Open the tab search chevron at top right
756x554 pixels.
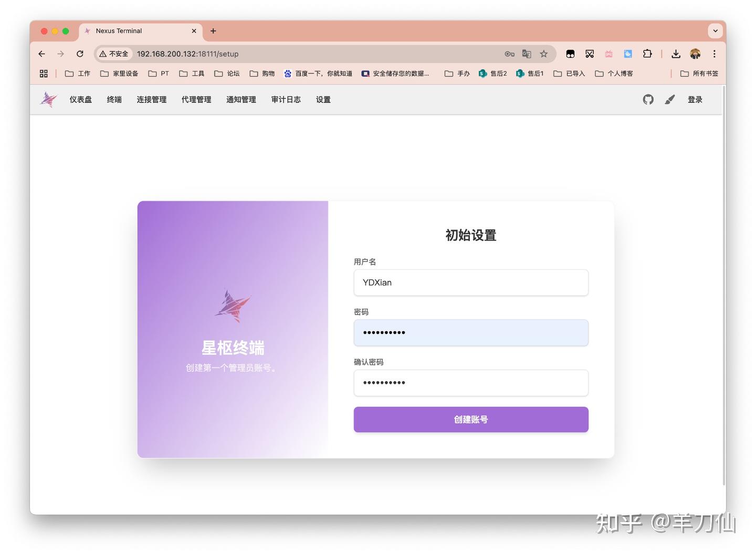[715, 30]
